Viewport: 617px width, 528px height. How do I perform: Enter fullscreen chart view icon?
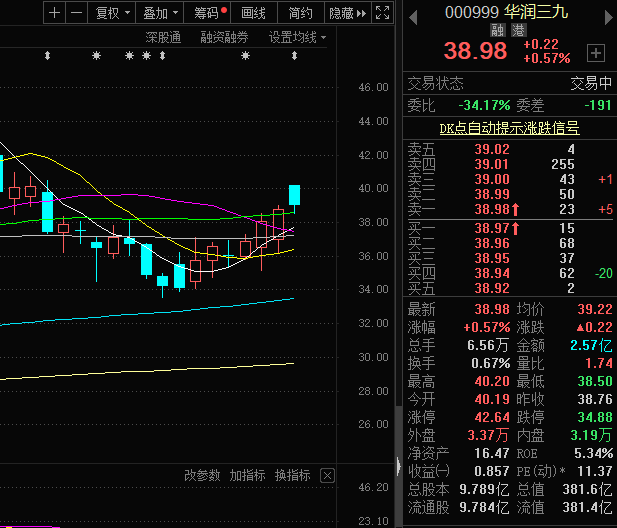coord(382,13)
